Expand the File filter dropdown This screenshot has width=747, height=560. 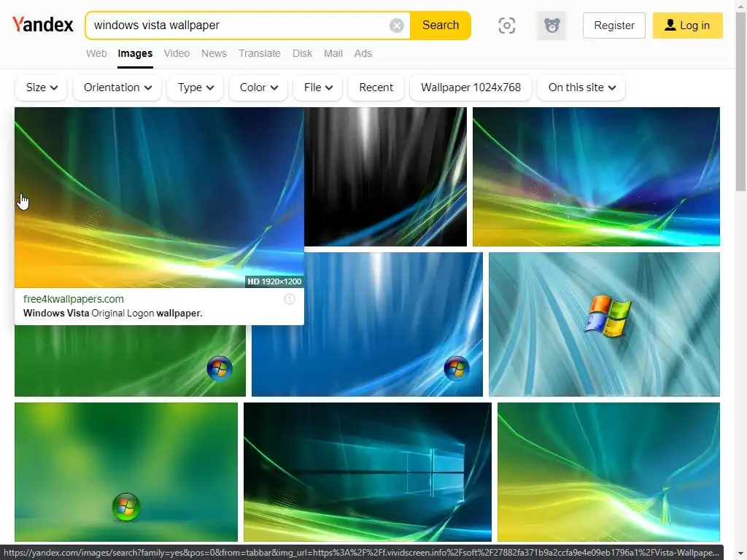tap(318, 87)
